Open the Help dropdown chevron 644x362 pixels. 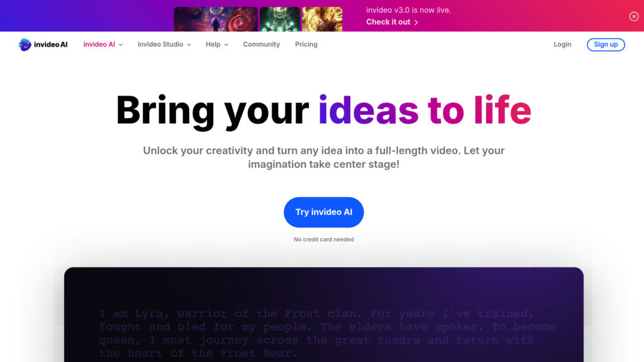click(x=226, y=45)
